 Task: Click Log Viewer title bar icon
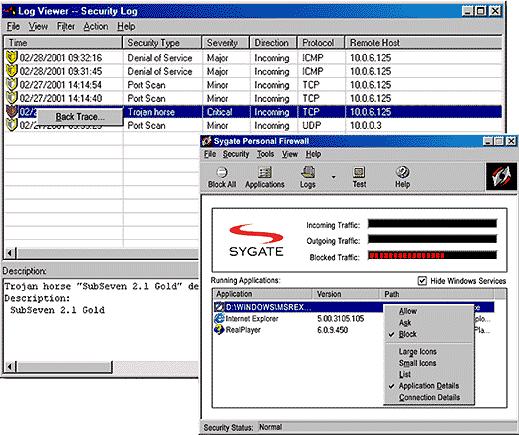point(9,11)
